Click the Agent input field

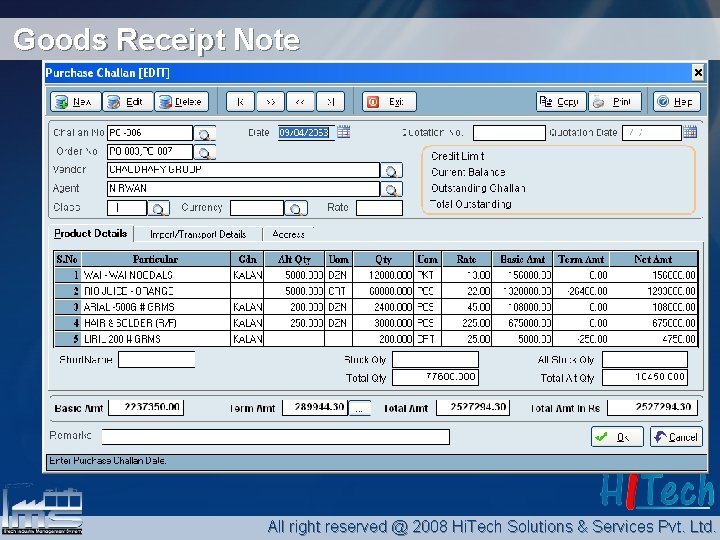pos(243,189)
